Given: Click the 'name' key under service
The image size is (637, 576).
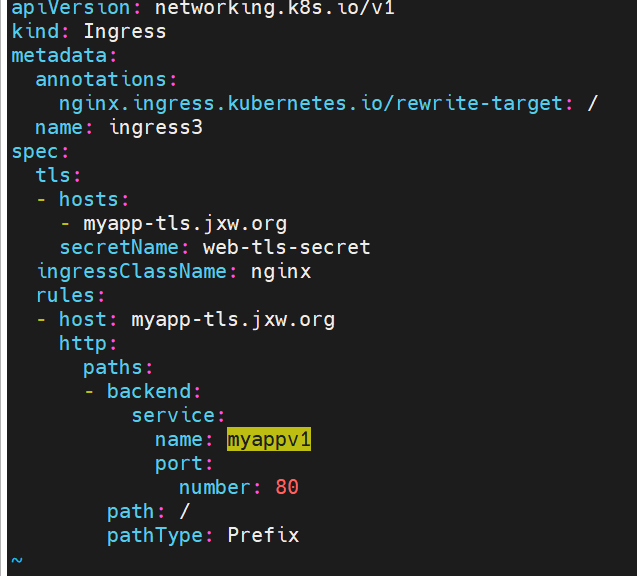Looking at the screenshot, I should pos(179,440).
